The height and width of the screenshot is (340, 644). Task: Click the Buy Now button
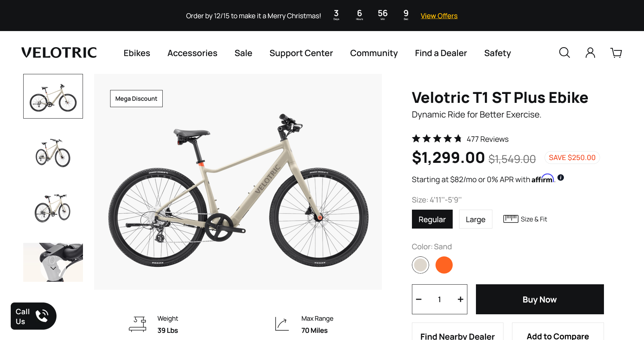click(x=539, y=299)
